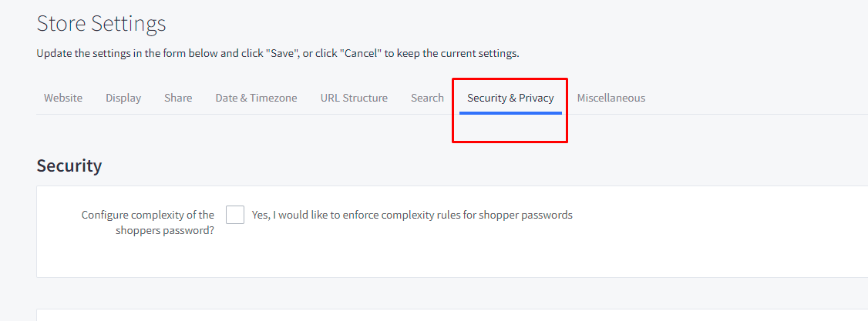
Task: Click the partially visible panel at the bottom
Action: point(452,315)
